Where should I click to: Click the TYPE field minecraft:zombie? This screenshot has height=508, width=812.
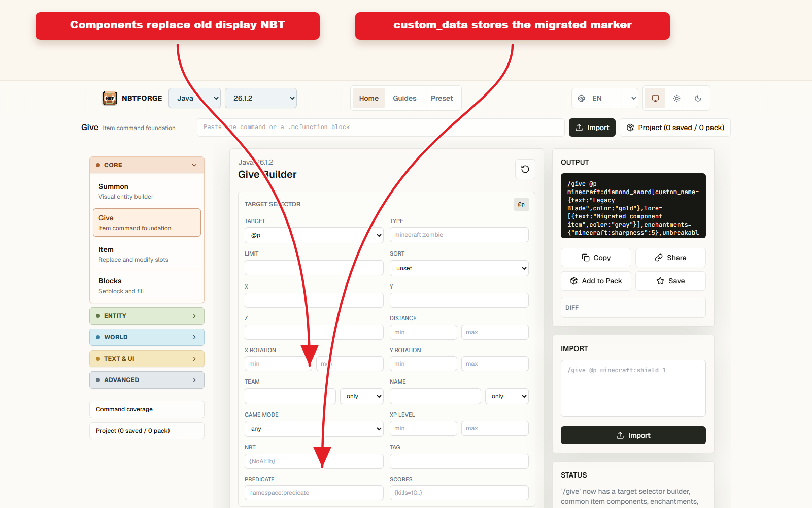click(x=459, y=235)
